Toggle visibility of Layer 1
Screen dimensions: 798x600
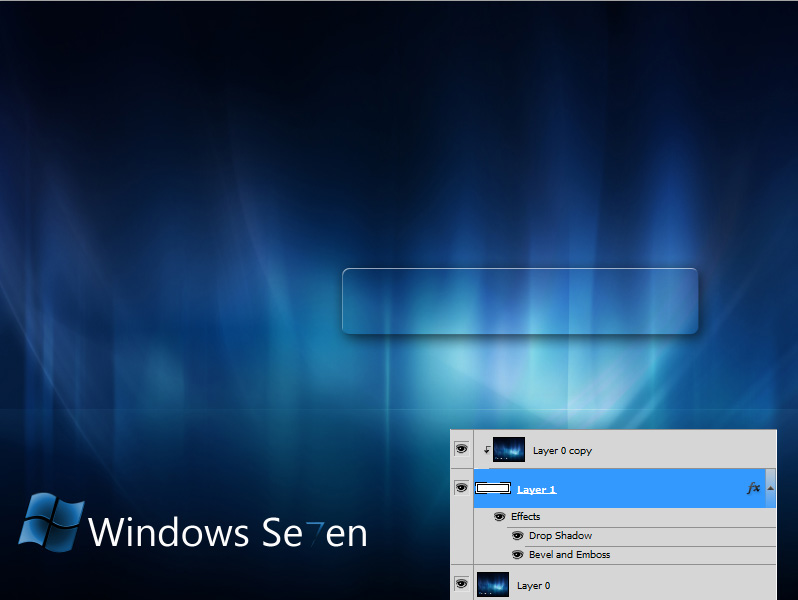click(462, 488)
